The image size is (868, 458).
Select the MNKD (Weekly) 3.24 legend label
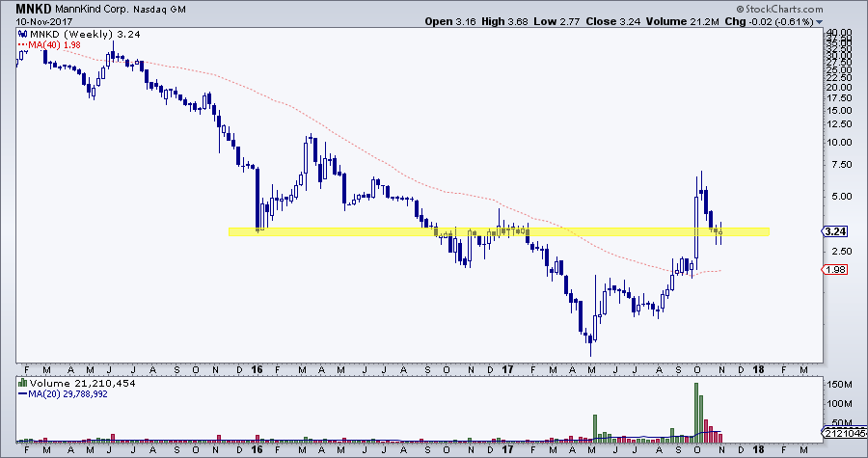[x=85, y=35]
